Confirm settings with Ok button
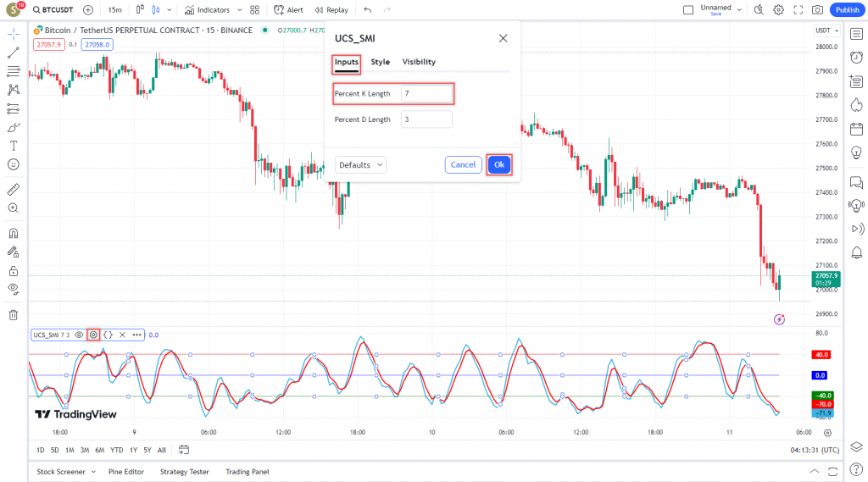The height and width of the screenshot is (482, 868). [x=499, y=164]
